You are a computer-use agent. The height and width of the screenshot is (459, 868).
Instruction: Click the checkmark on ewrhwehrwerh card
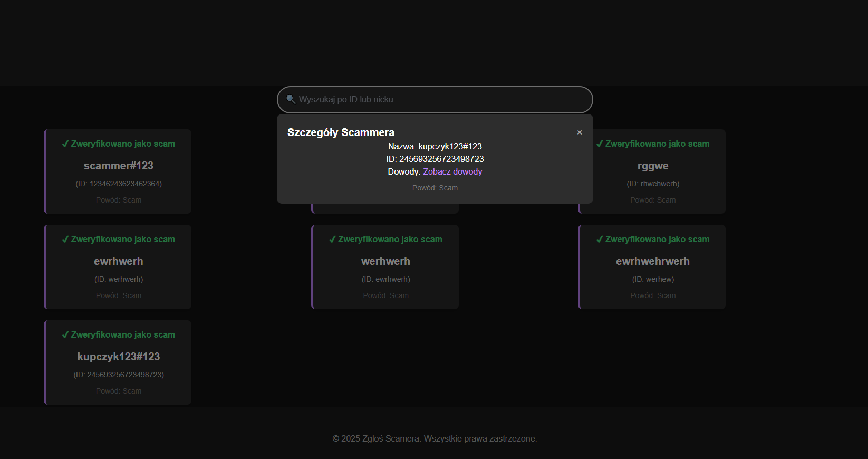[600, 239]
